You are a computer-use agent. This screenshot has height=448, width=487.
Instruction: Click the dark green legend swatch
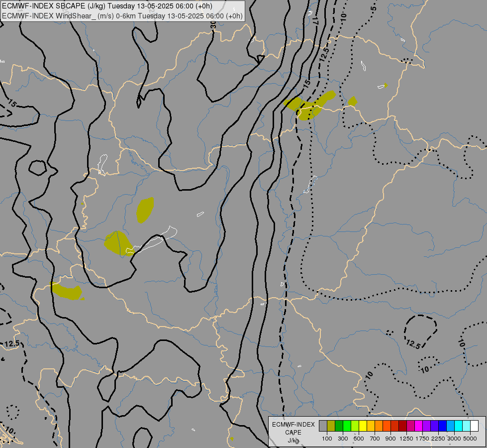[339, 426]
